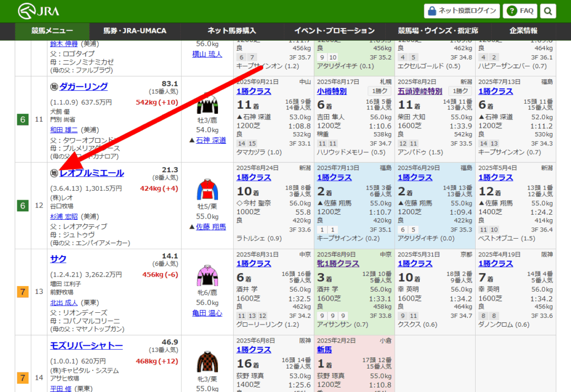Open 五頭連峰特別 race link

pos(420,91)
